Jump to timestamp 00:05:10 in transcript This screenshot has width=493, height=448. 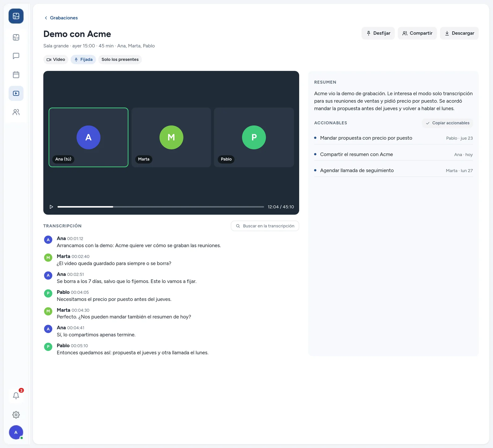coord(79,346)
